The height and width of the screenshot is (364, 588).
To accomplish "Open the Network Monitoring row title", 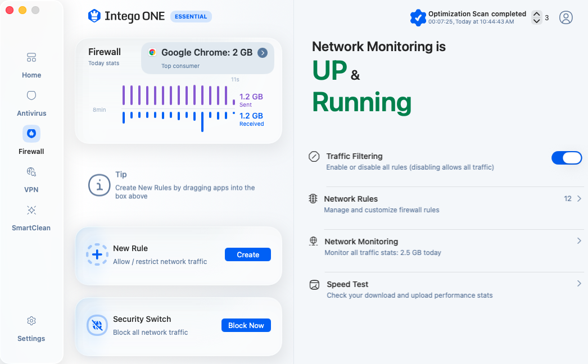I will (x=361, y=242).
